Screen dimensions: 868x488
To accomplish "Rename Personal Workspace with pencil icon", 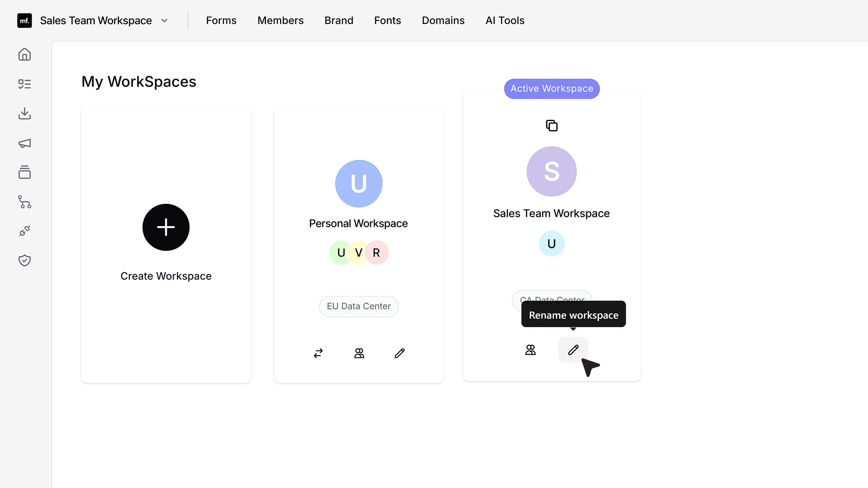I will coord(399,353).
